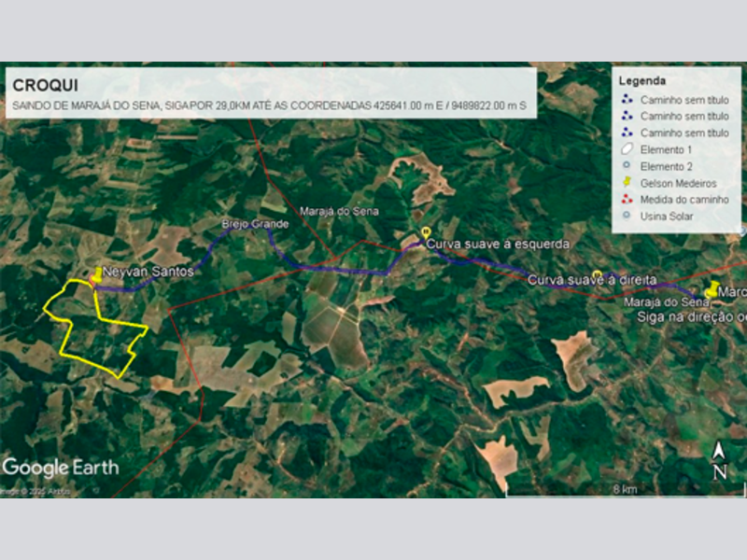The image size is (747, 560).
Task: Click the CROQUI title heading
Action: [39, 85]
